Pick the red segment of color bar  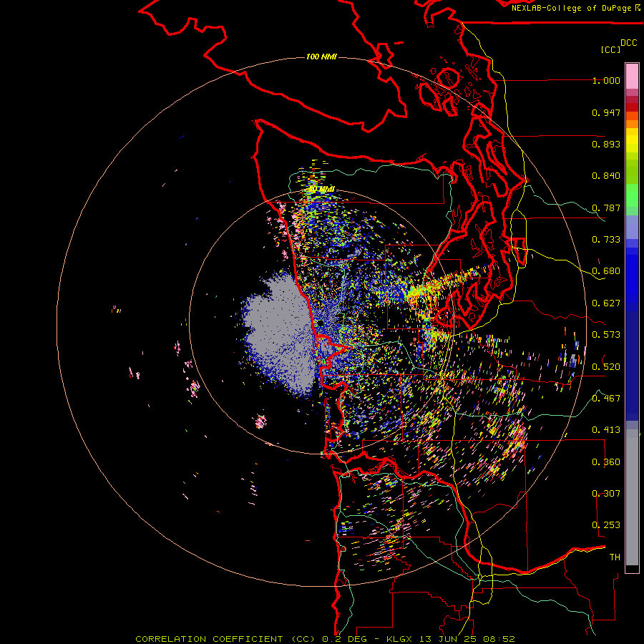632,107
